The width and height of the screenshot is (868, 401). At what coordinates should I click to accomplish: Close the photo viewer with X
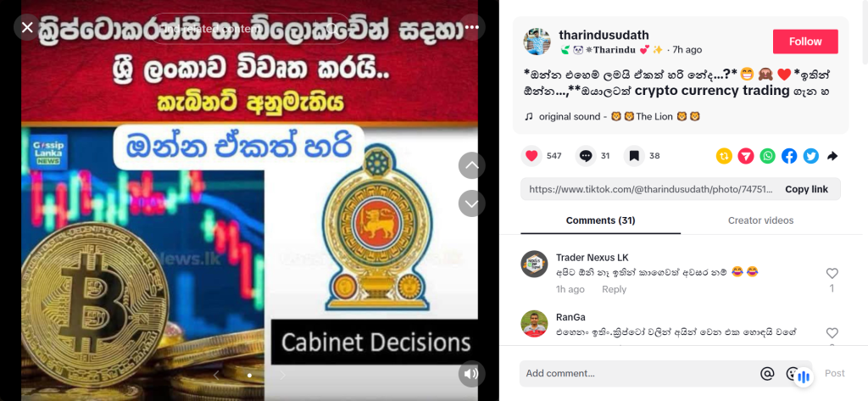pos(27,27)
